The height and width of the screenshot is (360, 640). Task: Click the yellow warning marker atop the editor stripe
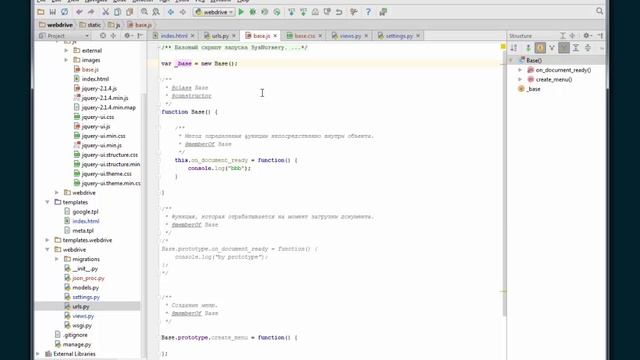coord(503,47)
